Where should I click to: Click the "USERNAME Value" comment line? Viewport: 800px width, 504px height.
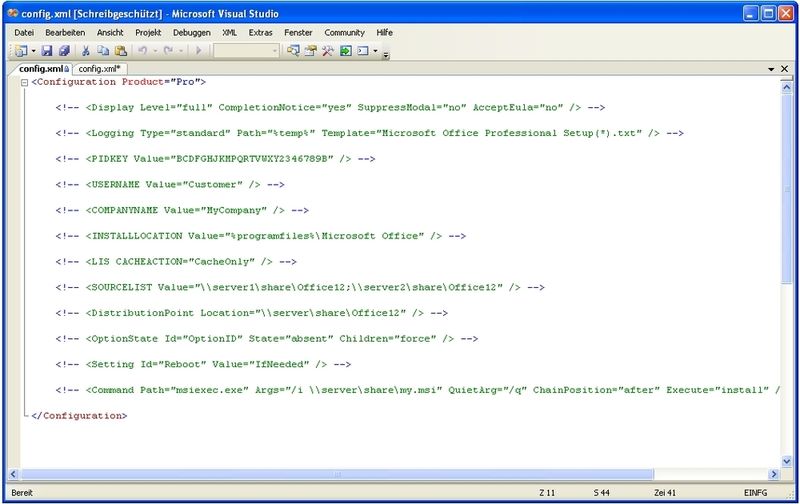[x=170, y=185]
